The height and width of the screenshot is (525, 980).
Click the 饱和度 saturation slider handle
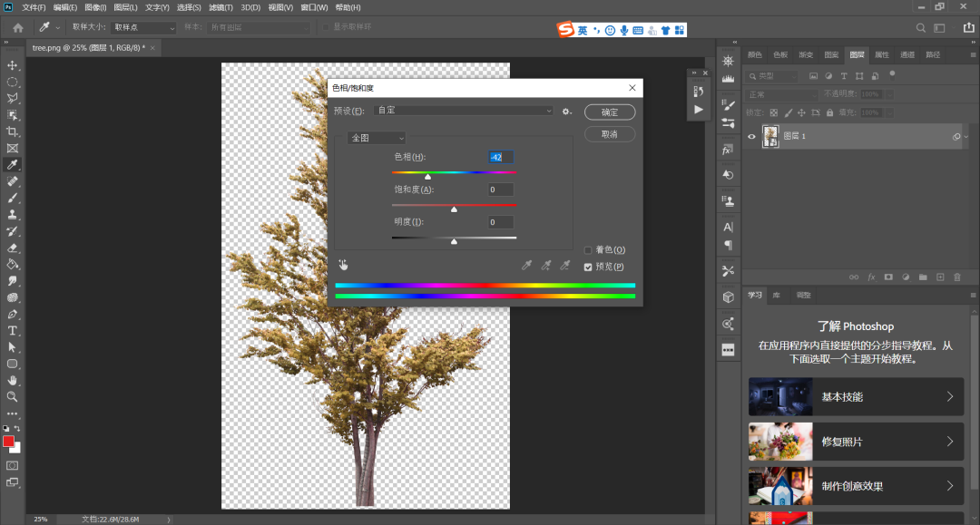point(454,209)
